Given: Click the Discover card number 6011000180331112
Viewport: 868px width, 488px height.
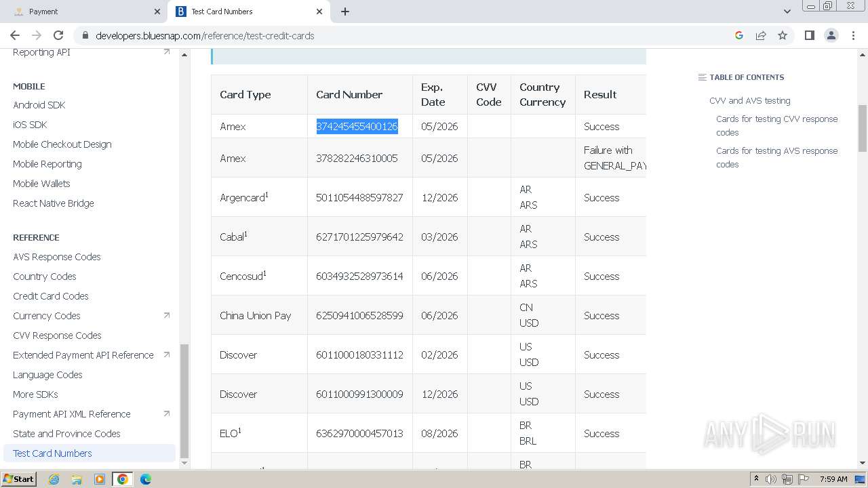Looking at the screenshot, I should tap(359, 355).
